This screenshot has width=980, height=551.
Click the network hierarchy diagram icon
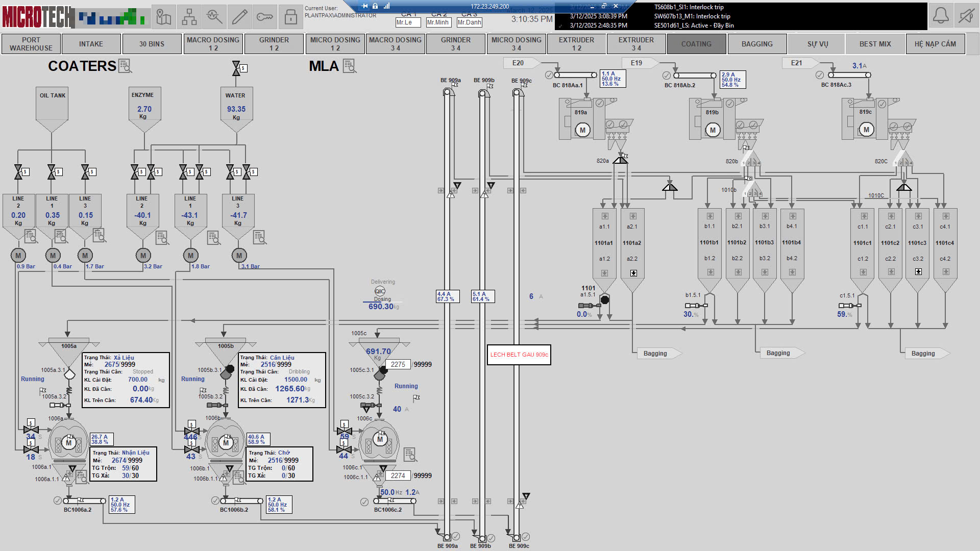coord(189,17)
